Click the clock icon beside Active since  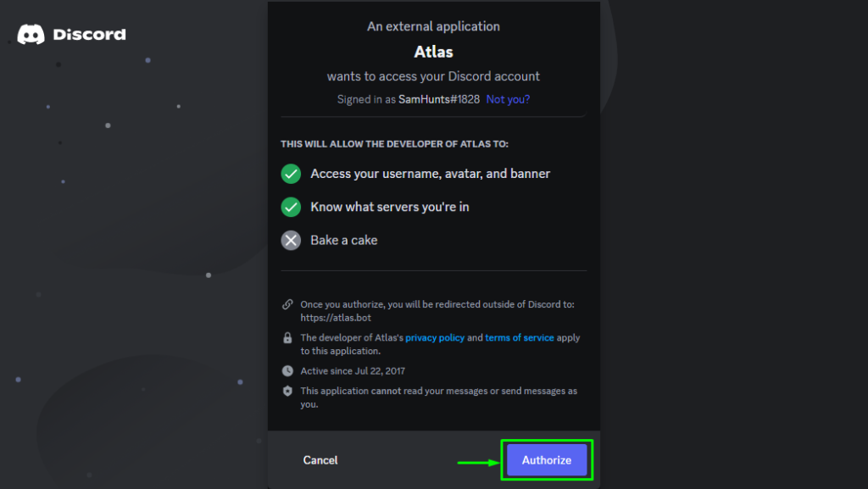coord(287,370)
